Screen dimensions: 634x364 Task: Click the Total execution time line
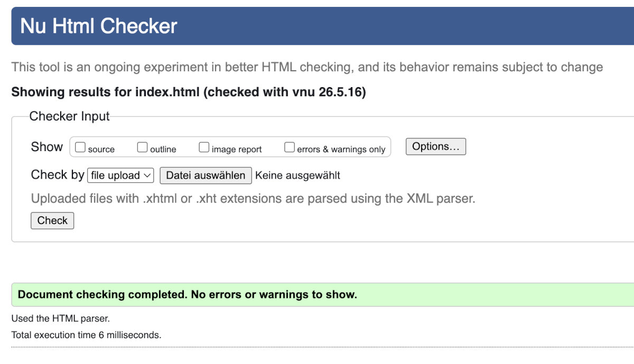tap(86, 335)
